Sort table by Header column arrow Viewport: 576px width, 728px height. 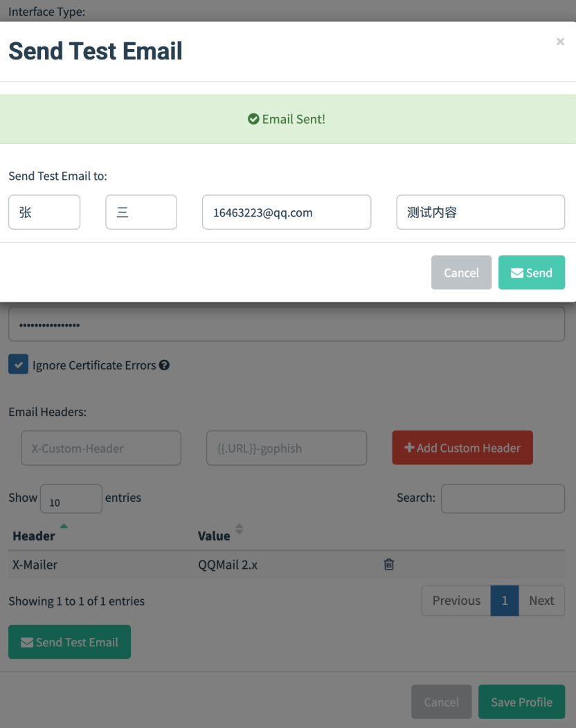[x=64, y=526]
